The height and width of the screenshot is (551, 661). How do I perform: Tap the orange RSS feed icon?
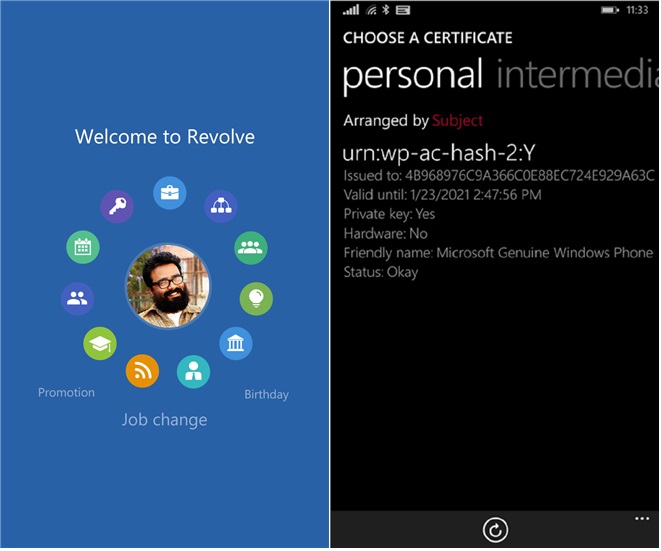142,371
